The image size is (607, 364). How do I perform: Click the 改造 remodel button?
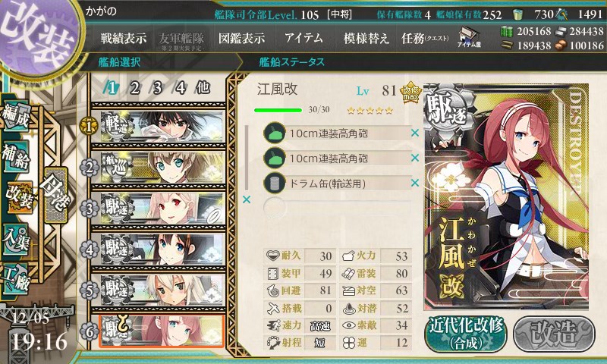coord(555,334)
